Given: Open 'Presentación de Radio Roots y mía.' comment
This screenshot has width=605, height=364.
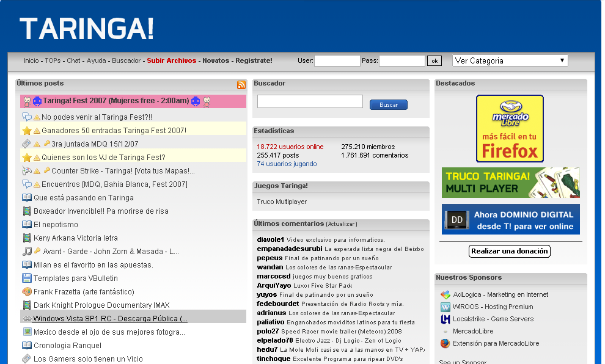Looking at the screenshot, I should pyautogui.click(x=352, y=304).
